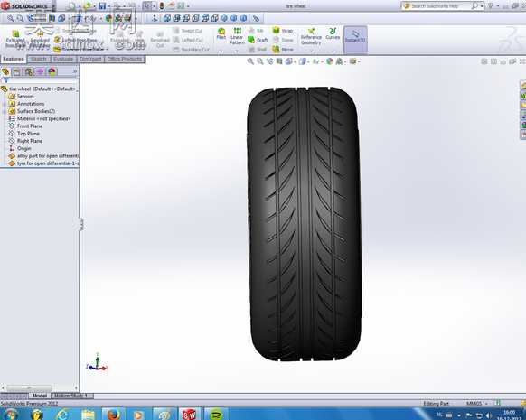Select the Wrap feature tool
This screenshot has height=420, width=526.
[283, 31]
